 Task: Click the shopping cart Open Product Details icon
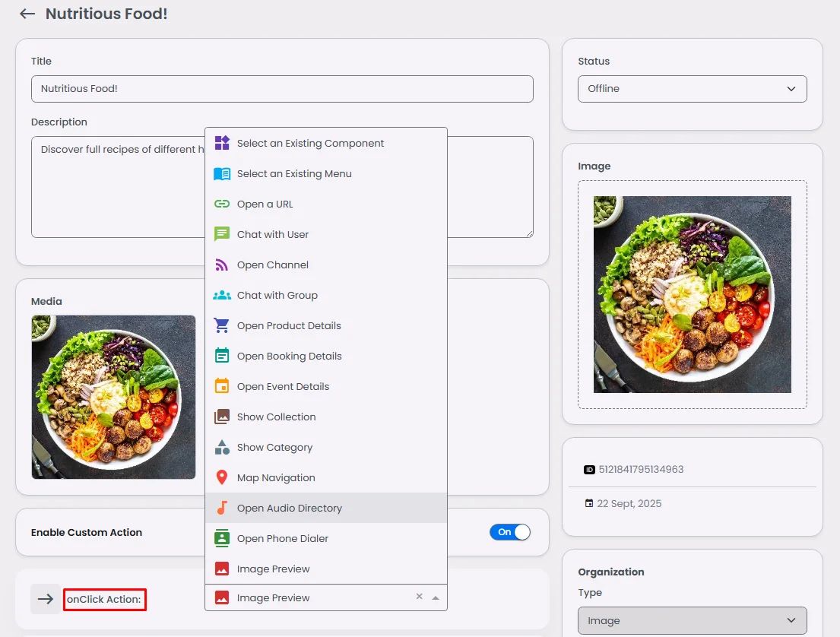coord(222,325)
